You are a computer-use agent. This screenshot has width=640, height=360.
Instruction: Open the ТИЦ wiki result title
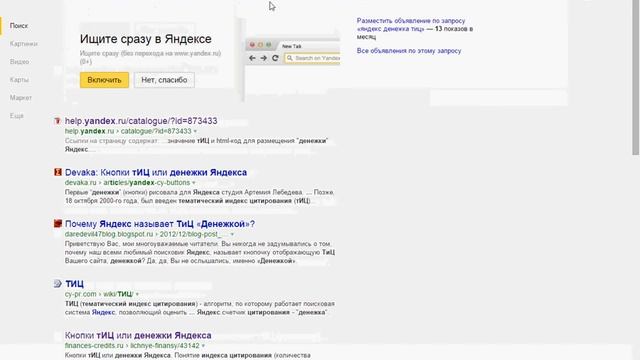pos(74,284)
